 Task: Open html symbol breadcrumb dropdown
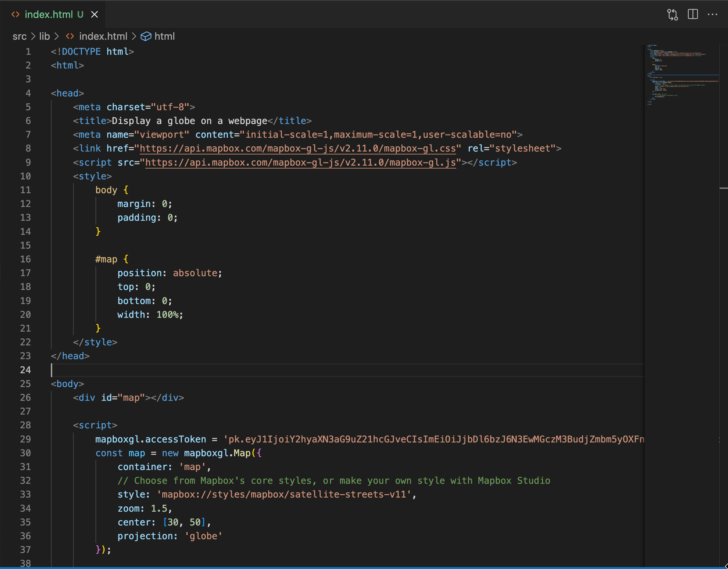point(164,36)
